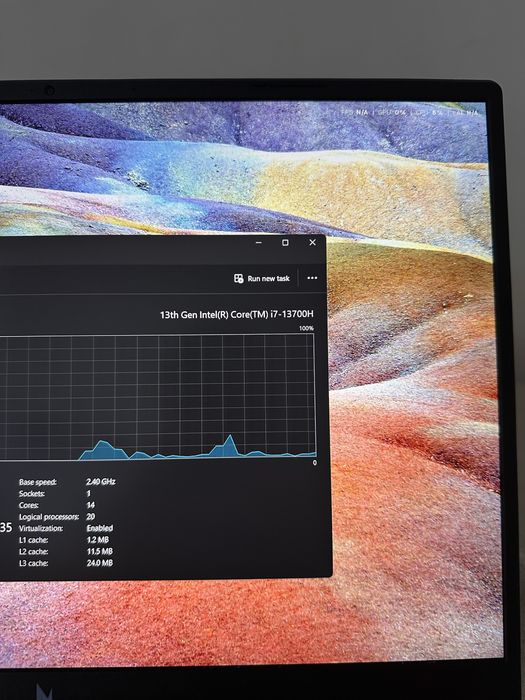Viewport: 525px width, 700px height.
Task: Click the 'Logical processors:' label
Action: click(x=49, y=517)
